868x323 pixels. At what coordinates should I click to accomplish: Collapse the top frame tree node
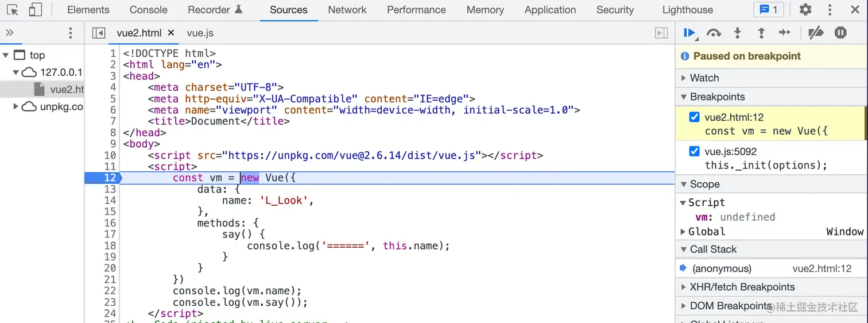(x=6, y=55)
